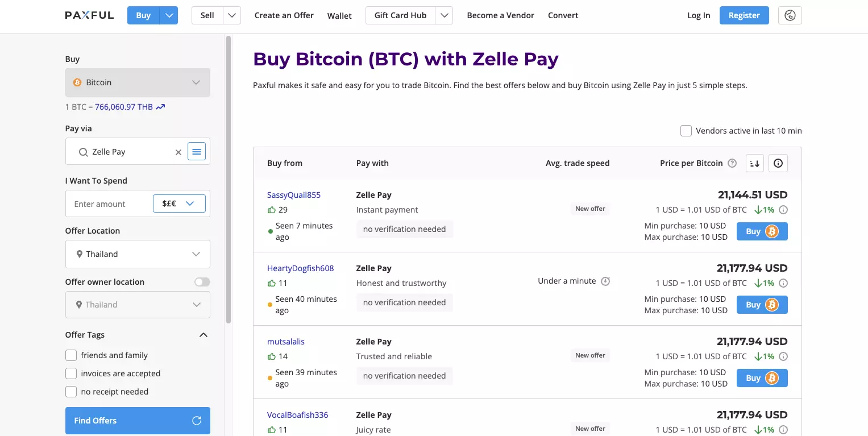Image resolution: width=868 pixels, height=436 pixels.
Task: Click 'Trusted and reliable' offer label
Action: coord(394,356)
